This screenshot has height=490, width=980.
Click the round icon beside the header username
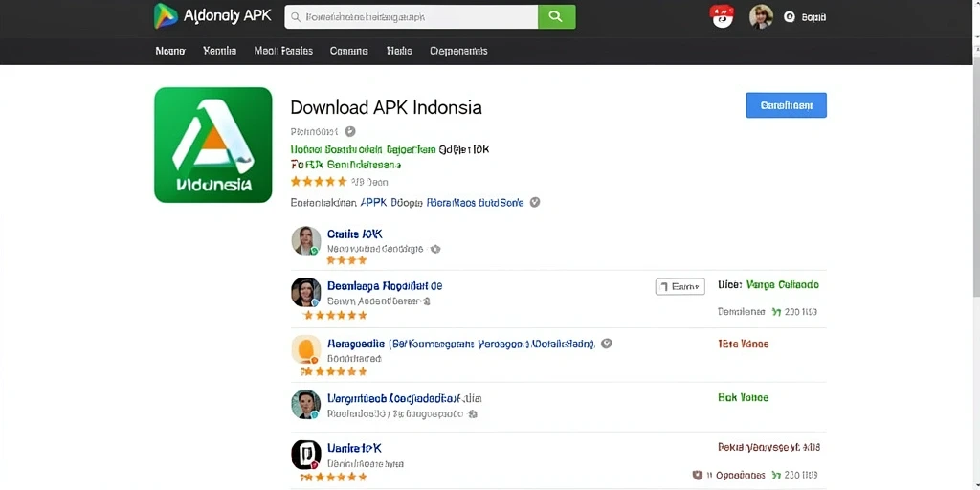[x=790, y=17]
